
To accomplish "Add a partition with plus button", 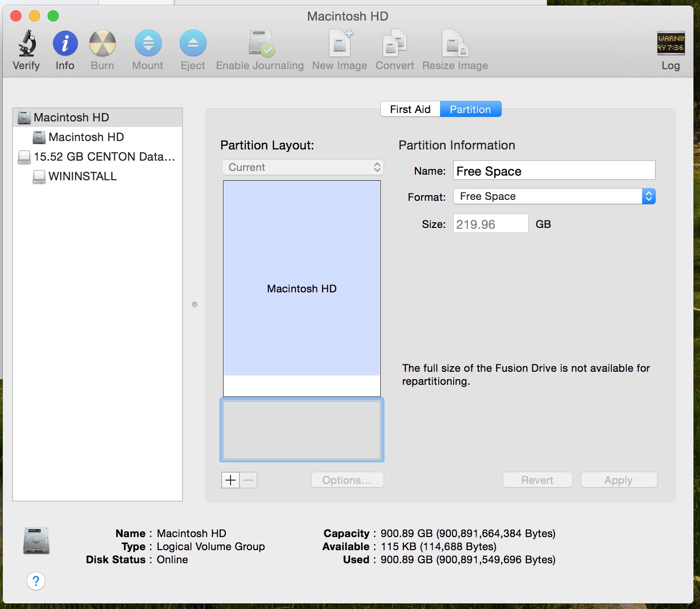I will pos(231,480).
